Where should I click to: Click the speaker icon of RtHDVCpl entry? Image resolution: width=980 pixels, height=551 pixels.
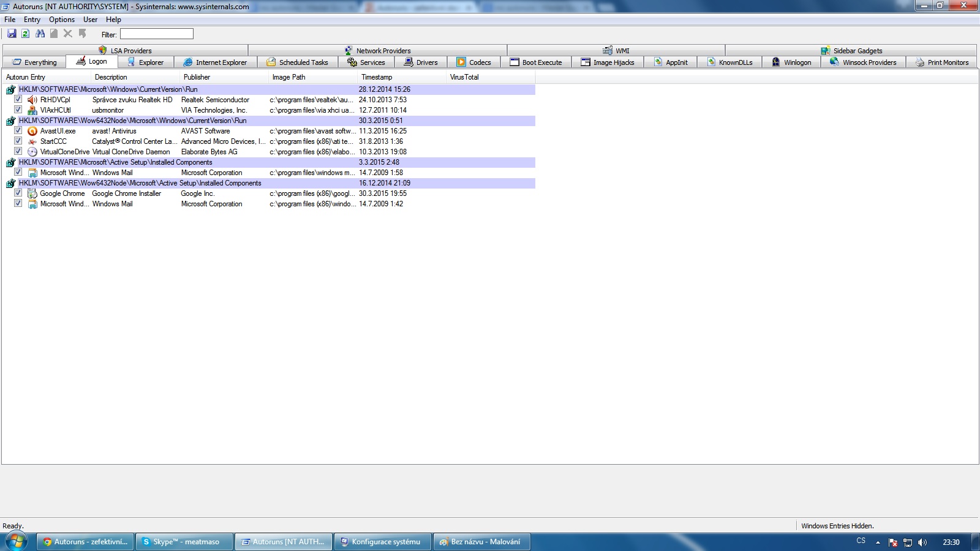click(32, 100)
